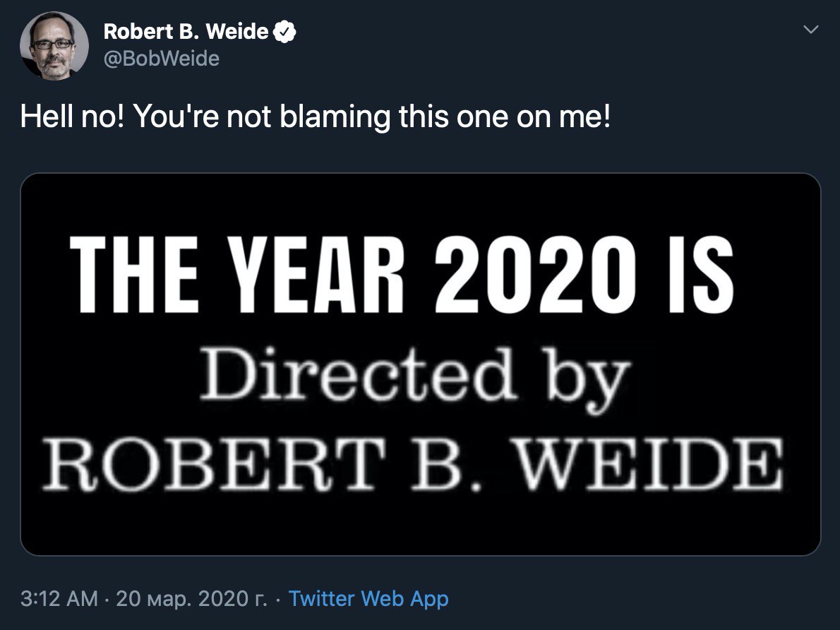Image resolution: width=840 pixels, height=630 pixels.
Task: Click ROBERT B. WEIDE credit in image
Action: tap(412, 463)
